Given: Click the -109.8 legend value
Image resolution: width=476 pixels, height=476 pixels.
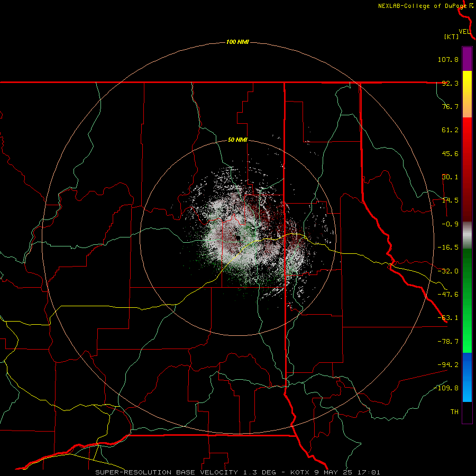Looking at the screenshot, I should click(446, 388).
